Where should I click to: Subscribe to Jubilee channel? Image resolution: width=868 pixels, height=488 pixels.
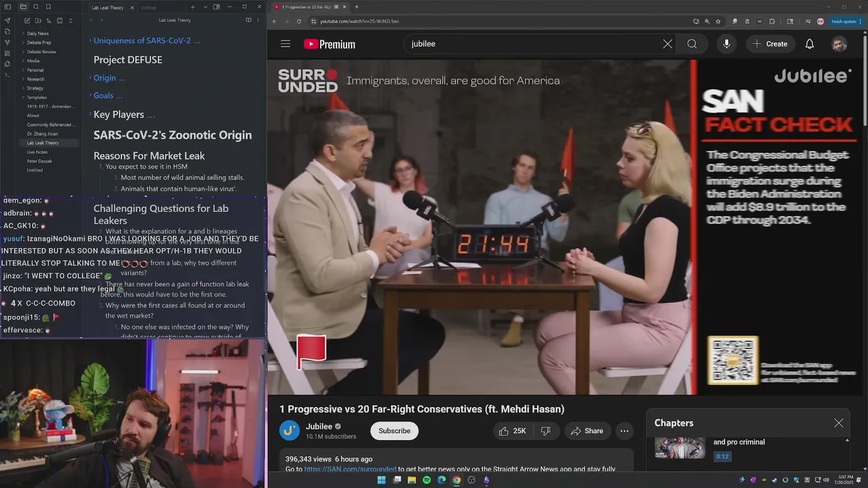tap(394, 431)
